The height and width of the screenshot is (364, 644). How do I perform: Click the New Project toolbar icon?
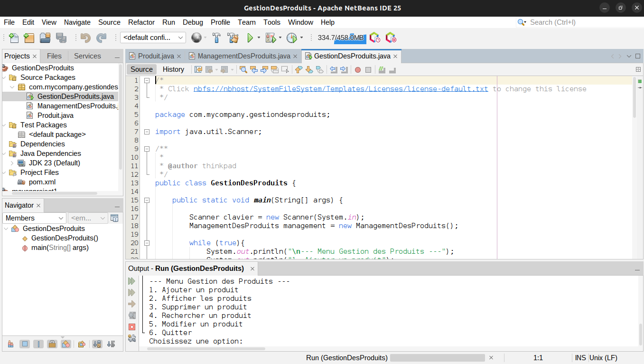[x=29, y=38]
